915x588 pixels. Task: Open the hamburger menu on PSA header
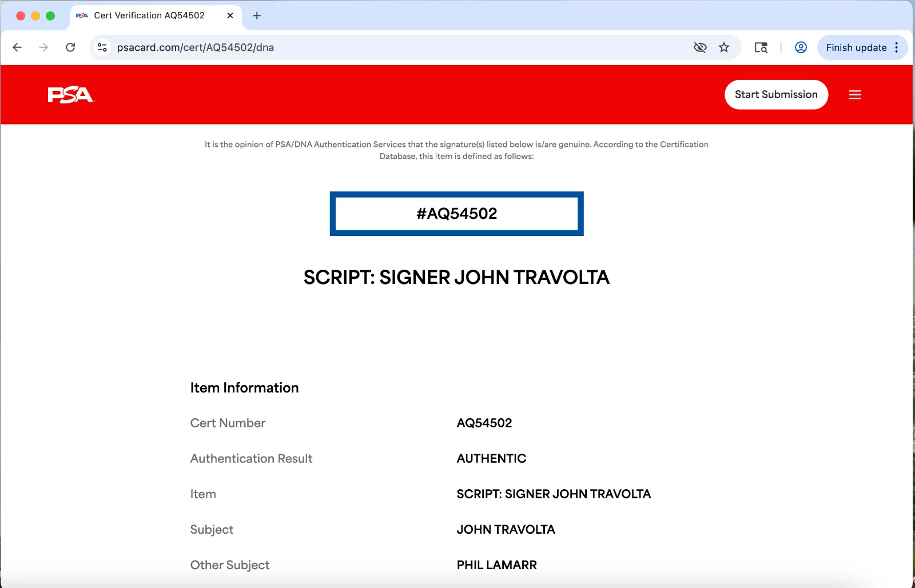pyautogui.click(x=855, y=95)
